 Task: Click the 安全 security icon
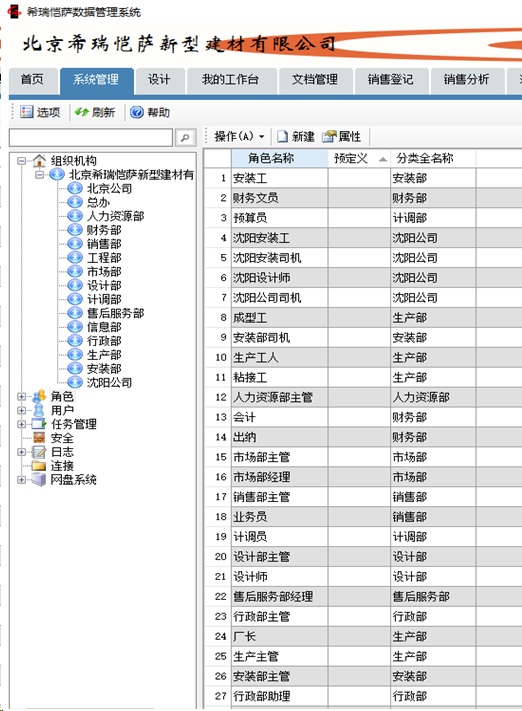[x=39, y=438]
